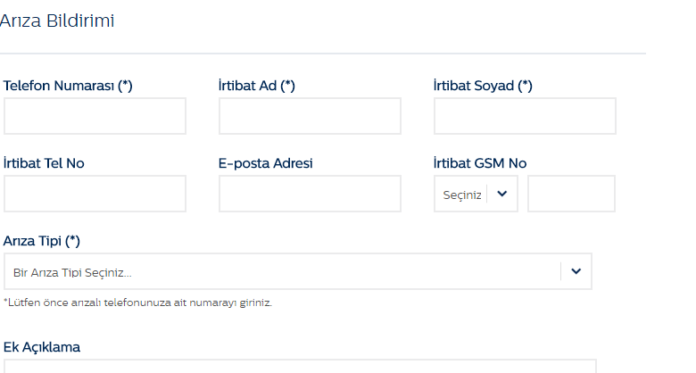Viewport: 696px width, 373px height.
Task: Select the İrtibat Soyad input box
Action: coord(525,116)
